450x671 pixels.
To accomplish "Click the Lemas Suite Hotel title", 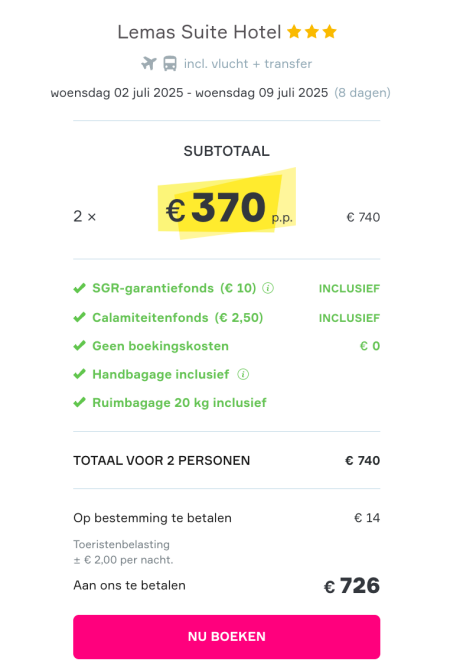I will pos(199,32).
